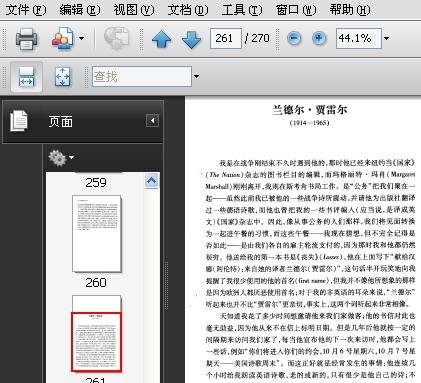Expand the 查找 find options dropdown
This screenshot has width=421, height=383.
pyautogui.click(x=197, y=76)
